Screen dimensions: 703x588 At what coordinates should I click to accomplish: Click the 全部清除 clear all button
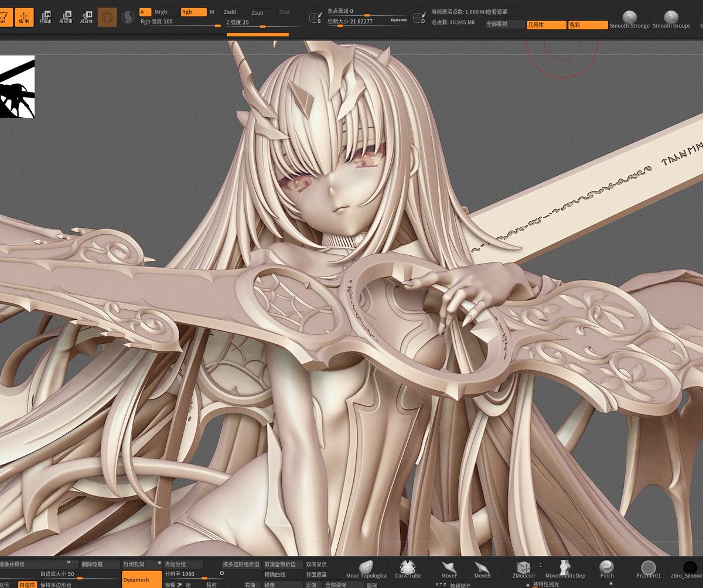click(343, 584)
